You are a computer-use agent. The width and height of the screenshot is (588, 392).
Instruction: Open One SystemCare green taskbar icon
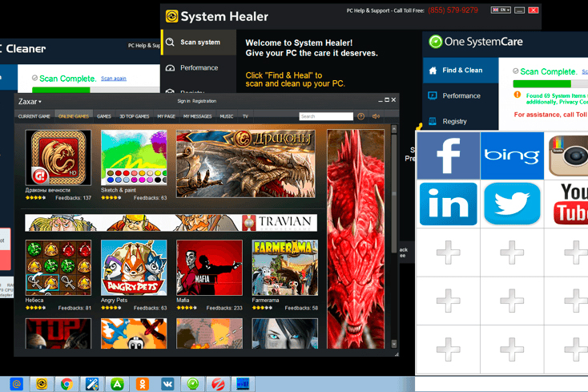point(193,384)
